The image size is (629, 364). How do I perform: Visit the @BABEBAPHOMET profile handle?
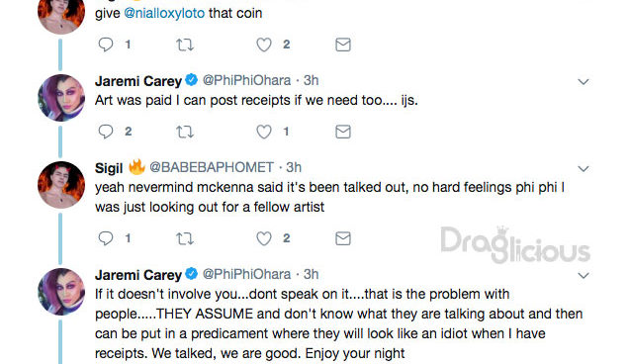point(212,167)
